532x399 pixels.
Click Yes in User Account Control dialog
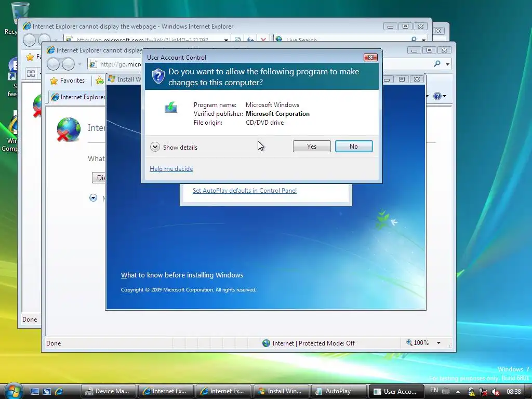pyautogui.click(x=312, y=146)
